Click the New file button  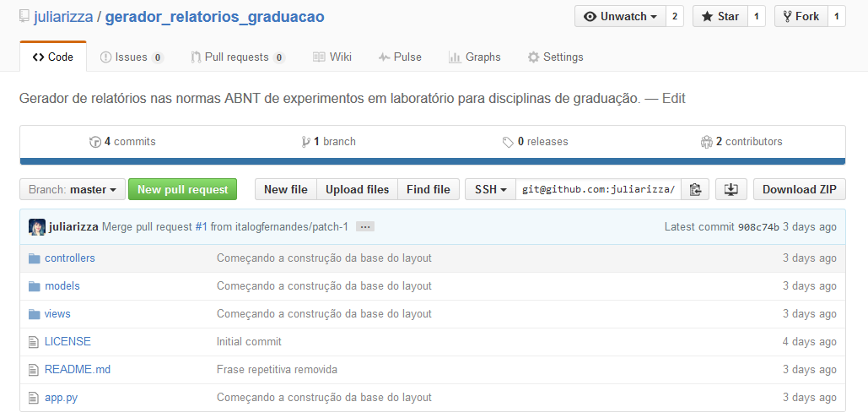(x=286, y=190)
